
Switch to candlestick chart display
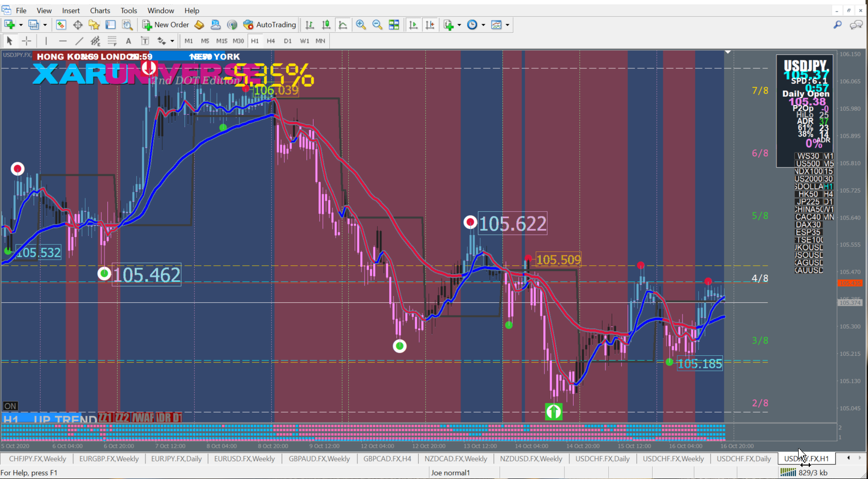[x=326, y=25]
